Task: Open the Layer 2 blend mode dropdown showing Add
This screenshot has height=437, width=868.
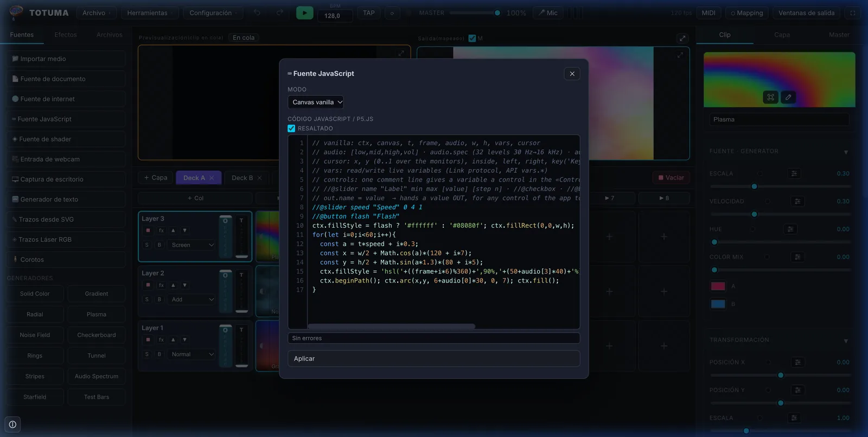Action: point(192,299)
